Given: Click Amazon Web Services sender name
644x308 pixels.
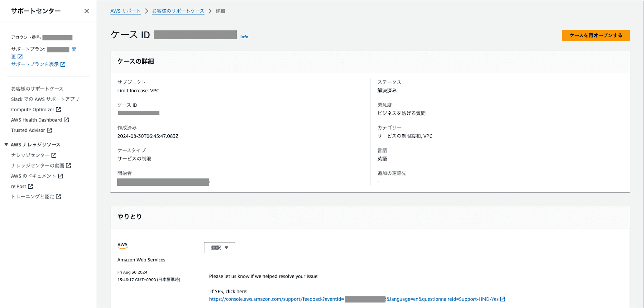Looking at the screenshot, I should tap(141, 260).
